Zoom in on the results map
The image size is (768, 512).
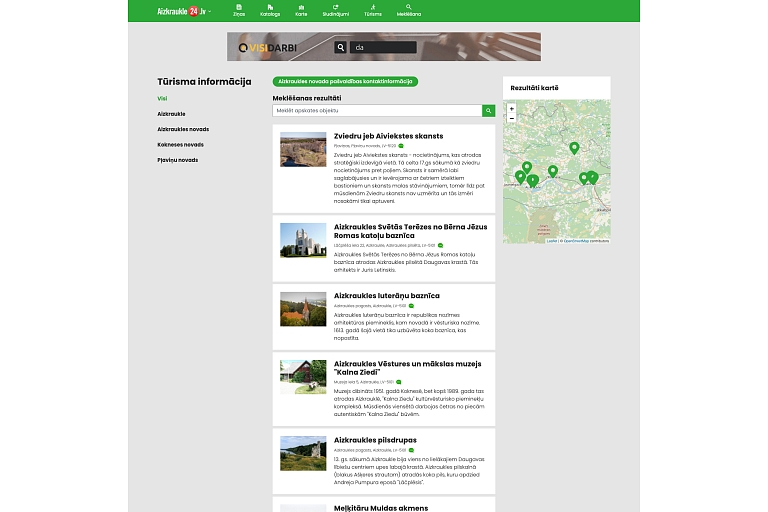coord(512,109)
